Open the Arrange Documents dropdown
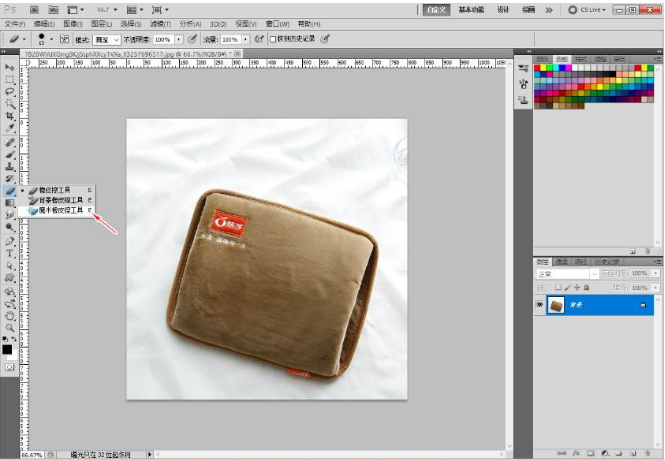The image size is (665, 460). click(135, 9)
